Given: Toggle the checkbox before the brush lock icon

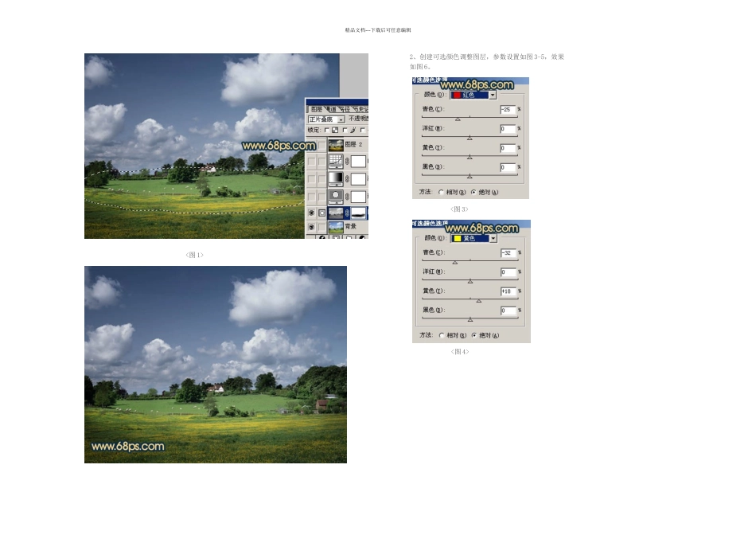Looking at the screenshot, I should [345, 131].
